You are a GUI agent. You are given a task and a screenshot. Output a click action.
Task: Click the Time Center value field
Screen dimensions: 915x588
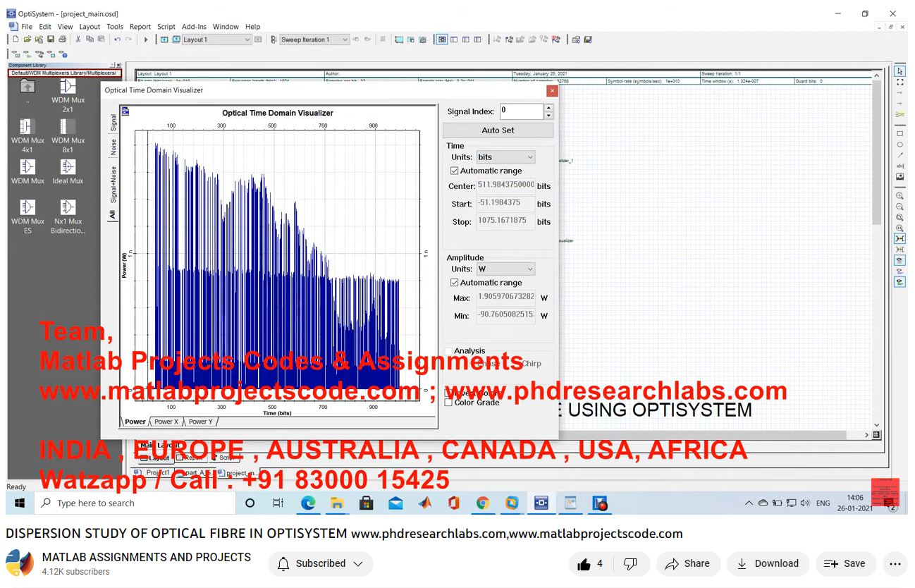click(x=505, y=185)
